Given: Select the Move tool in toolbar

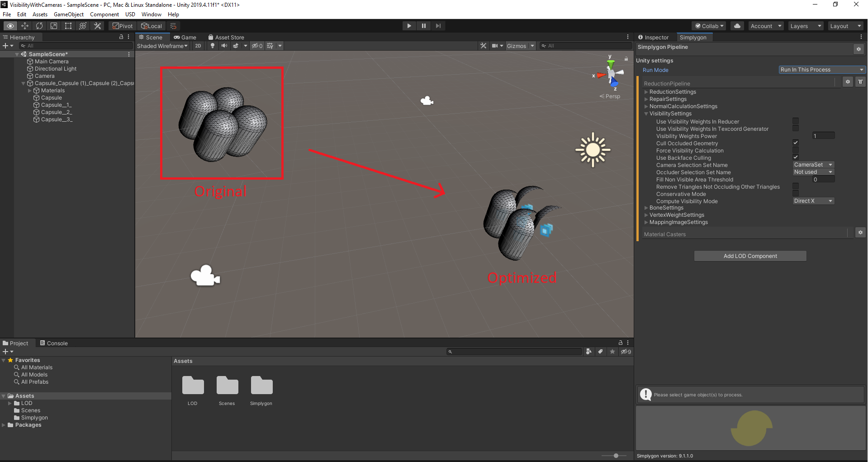Looking at the screenshot, I should [x=25, y=26].
